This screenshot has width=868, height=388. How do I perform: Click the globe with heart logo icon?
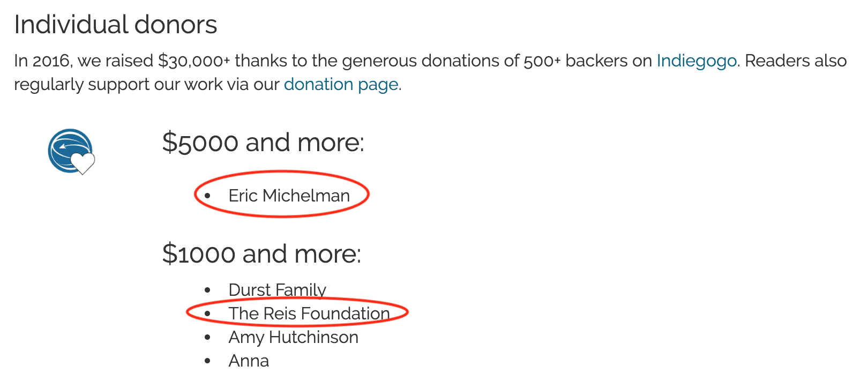(x=71, y=152)
